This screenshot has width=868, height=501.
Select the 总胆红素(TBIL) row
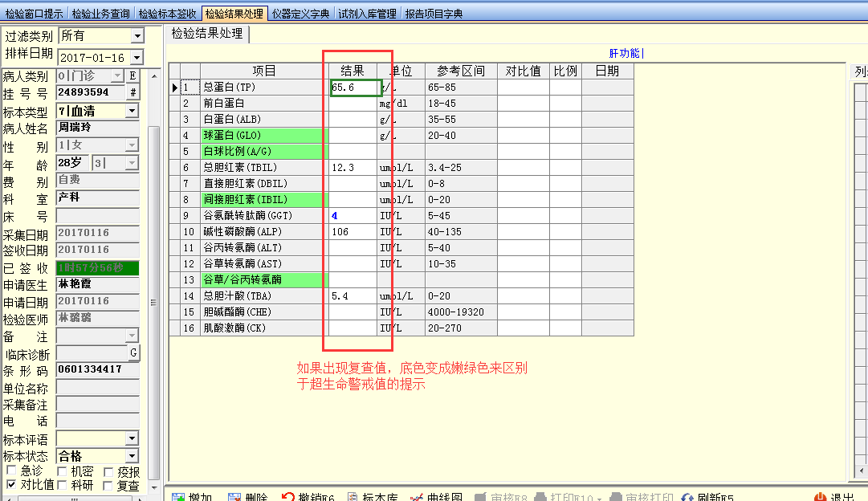pyautogui.click(x=401, y=168)
